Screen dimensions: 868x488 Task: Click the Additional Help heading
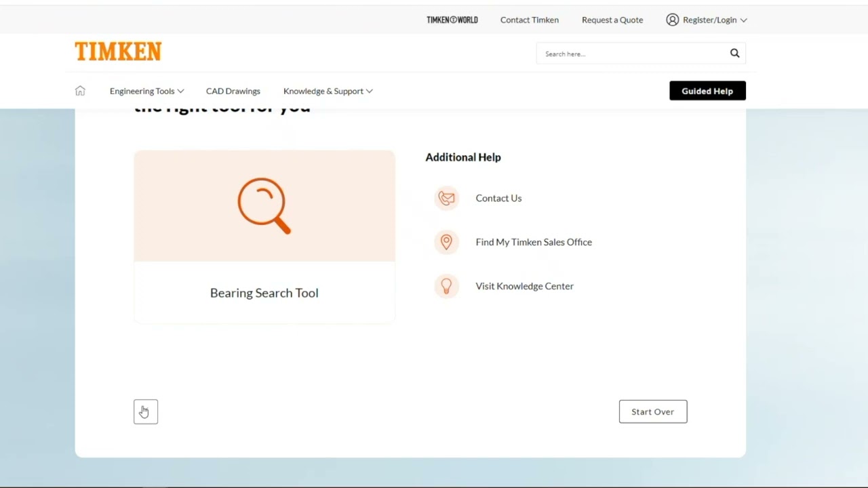click(463, 157)
